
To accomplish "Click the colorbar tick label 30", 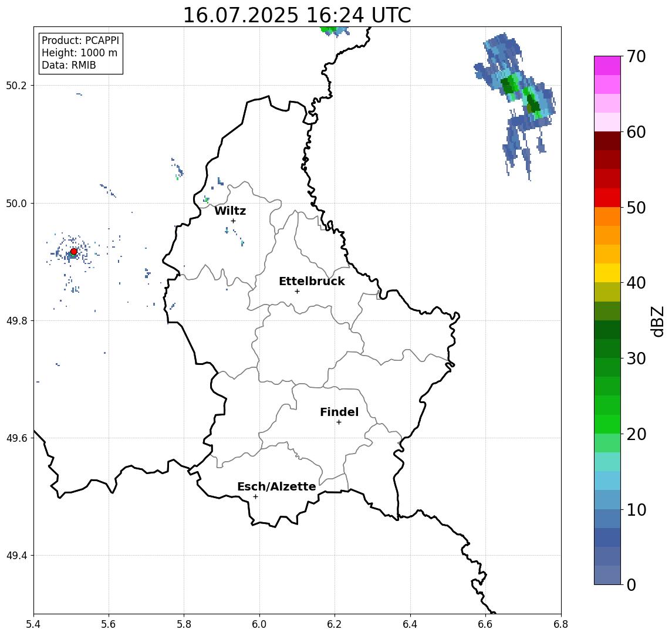I will [x=636, y=358].
